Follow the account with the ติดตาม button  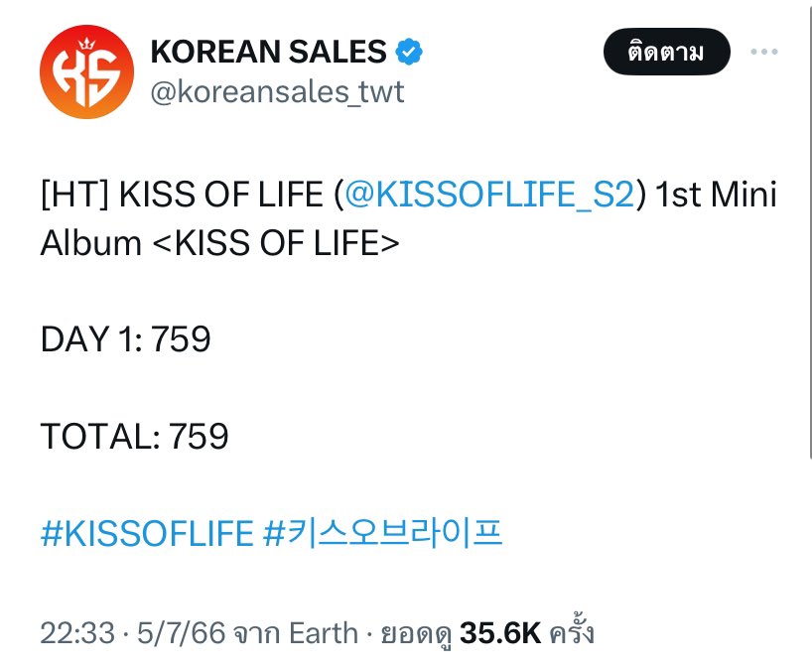tap(666, 52)
